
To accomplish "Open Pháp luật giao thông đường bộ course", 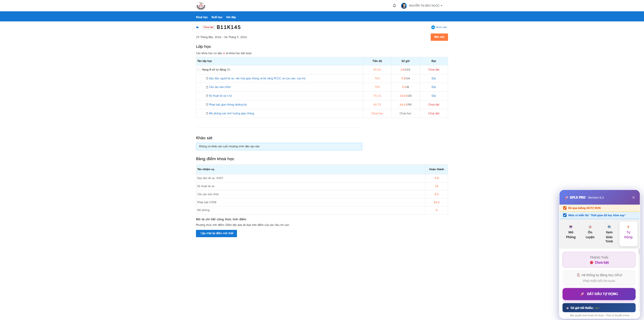I will pyautogui.click(x=228, y=104).
